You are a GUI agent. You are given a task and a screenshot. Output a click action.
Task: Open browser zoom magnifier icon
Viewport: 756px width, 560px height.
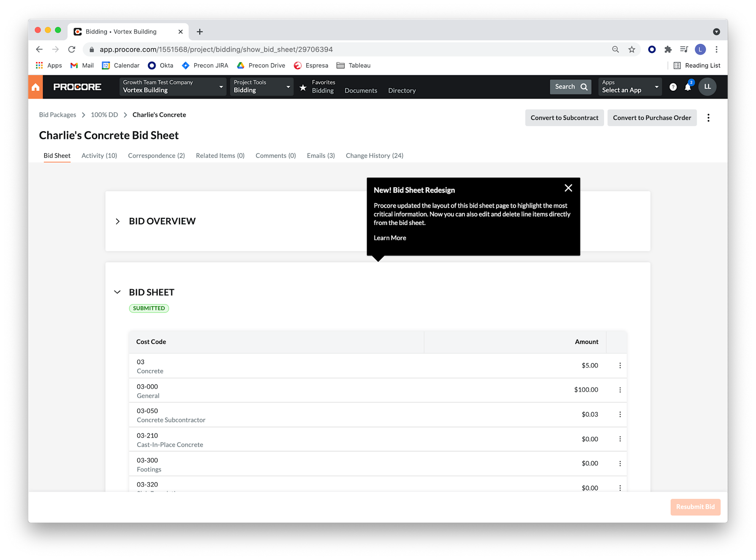coord(615,49)
